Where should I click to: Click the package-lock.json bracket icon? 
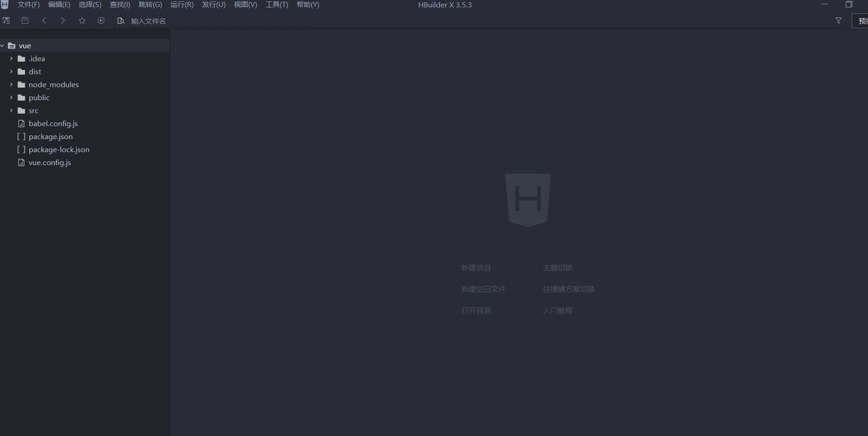tap(21, 149)
